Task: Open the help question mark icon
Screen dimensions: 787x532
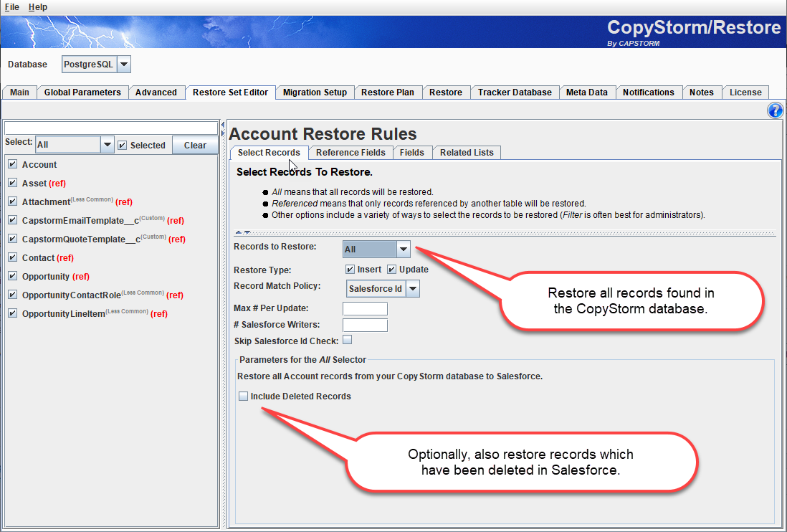Action: point(775,110)
